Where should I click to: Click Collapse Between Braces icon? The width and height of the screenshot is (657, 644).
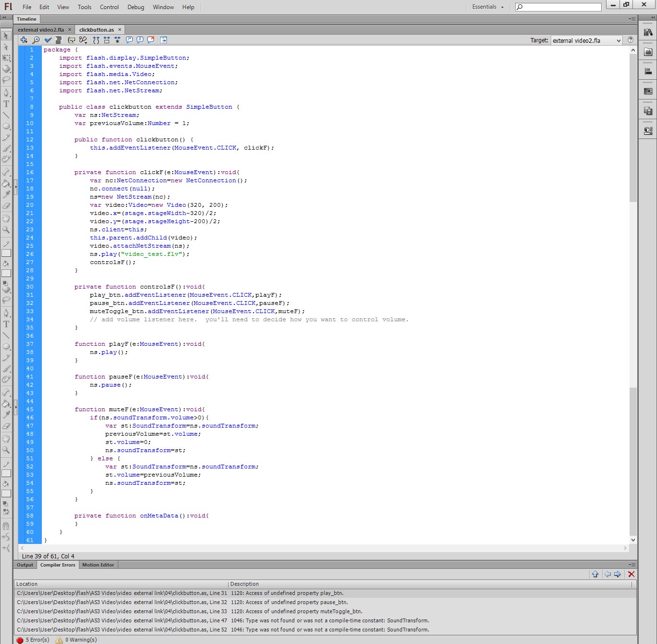(96, 40)
